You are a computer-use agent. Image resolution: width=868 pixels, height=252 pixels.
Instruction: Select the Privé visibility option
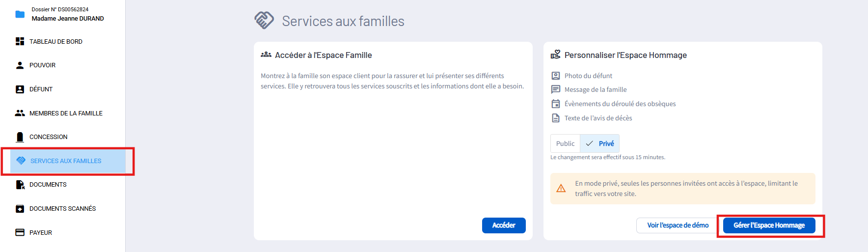[x=599, y=143]
